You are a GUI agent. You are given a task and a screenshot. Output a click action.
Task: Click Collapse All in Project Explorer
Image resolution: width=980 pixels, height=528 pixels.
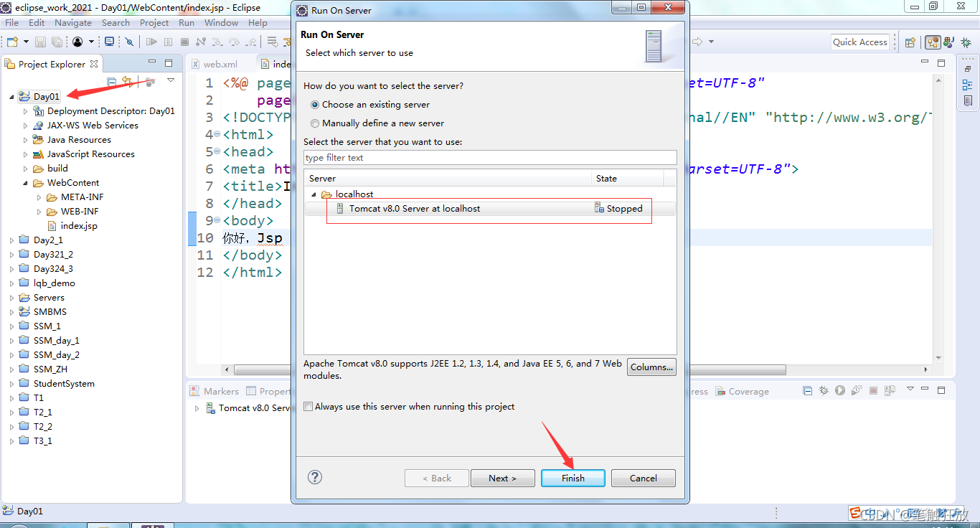111,82
